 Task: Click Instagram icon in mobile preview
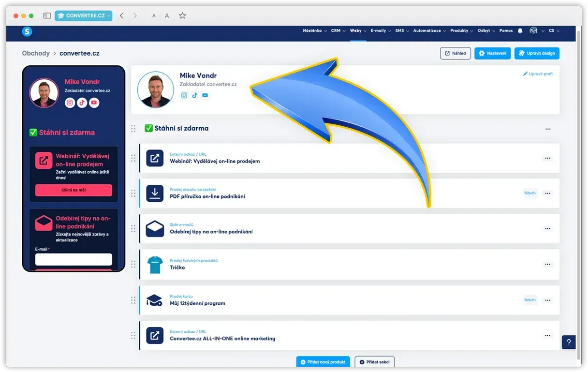pyautogui.click(x=70, y=103)
